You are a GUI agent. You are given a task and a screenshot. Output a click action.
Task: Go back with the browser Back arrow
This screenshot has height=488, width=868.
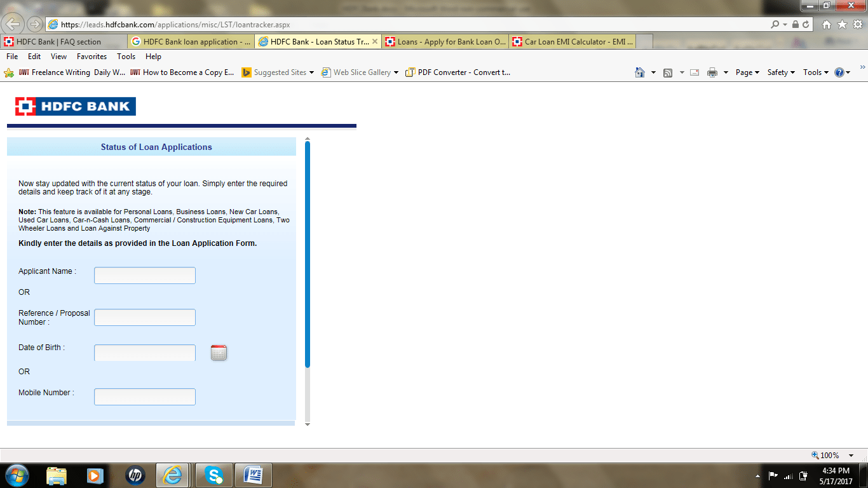(13, 24)
